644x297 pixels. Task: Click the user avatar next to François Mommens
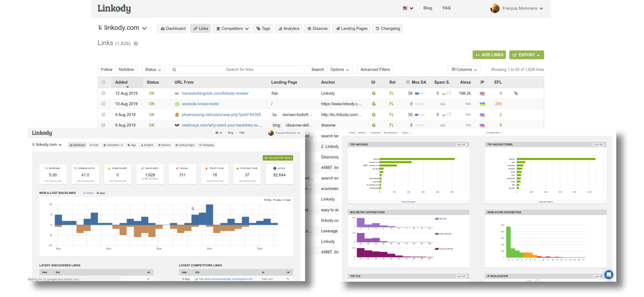tap(495, 8)
